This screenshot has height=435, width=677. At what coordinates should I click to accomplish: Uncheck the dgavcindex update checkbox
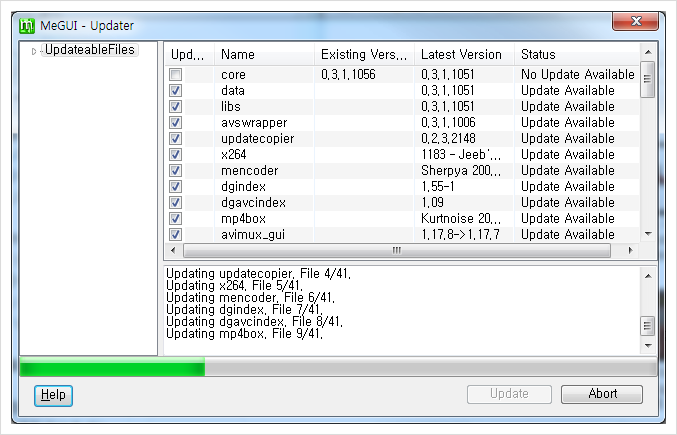pos(175,202)
